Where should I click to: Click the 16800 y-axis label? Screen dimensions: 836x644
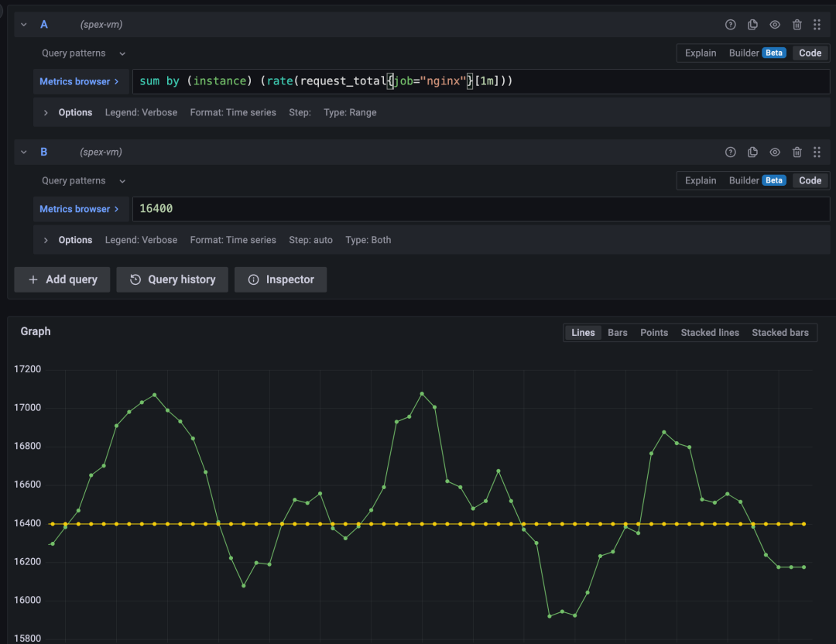[27, 446]
